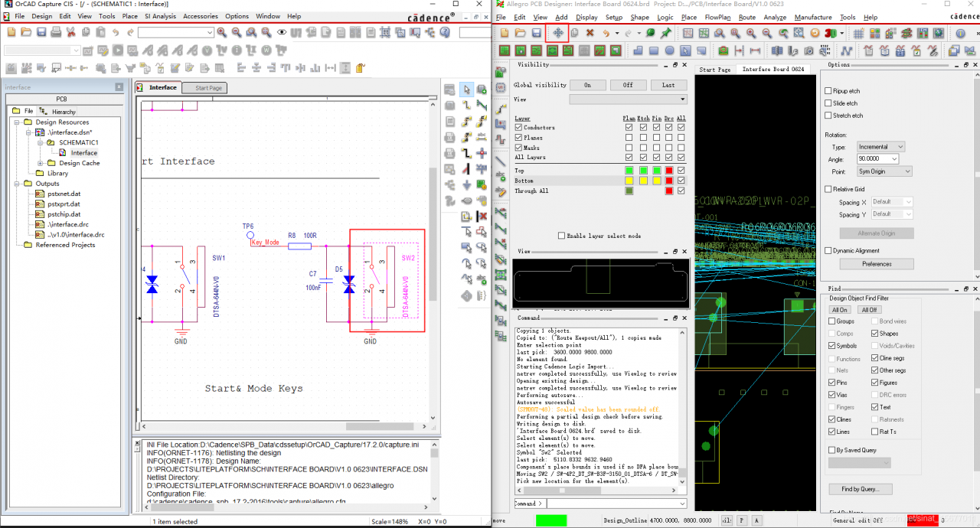Uncheck Symbols in the Find filter

point(832,346)
